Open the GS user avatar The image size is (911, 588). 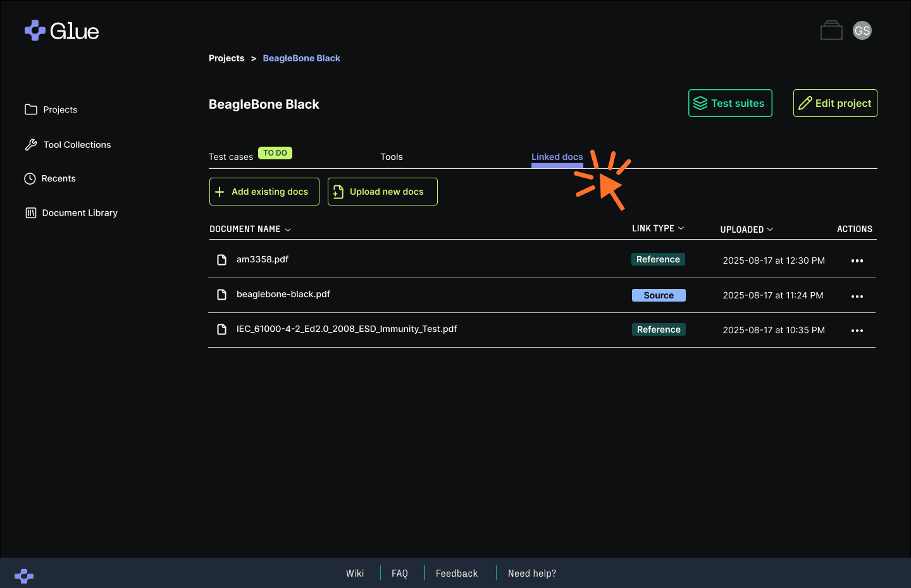click(862, 30)
